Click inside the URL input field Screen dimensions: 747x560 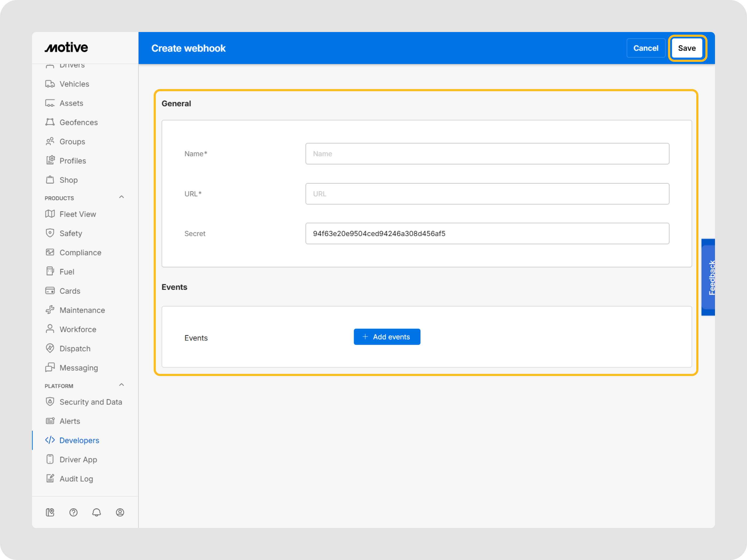pyautogui.click(x=487, y=194)
